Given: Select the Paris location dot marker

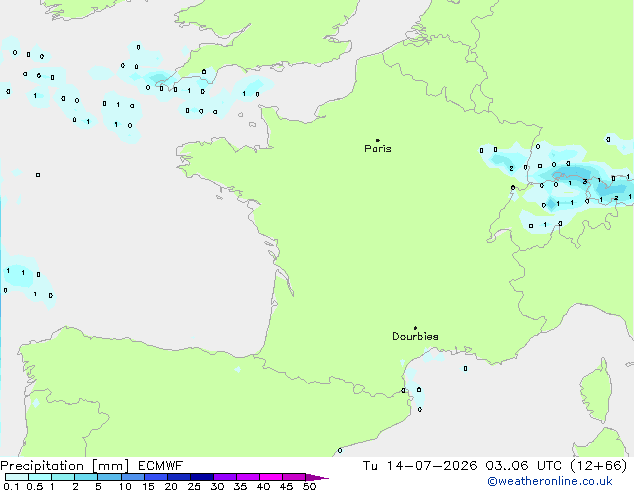Looking at the screenshot, I should (x=378, y=140).
